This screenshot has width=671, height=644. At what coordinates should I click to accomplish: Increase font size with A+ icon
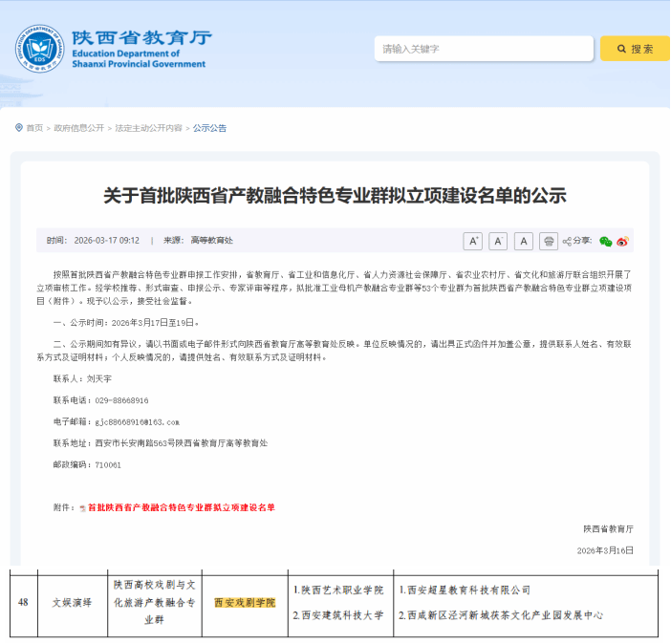tap(473, 242)
